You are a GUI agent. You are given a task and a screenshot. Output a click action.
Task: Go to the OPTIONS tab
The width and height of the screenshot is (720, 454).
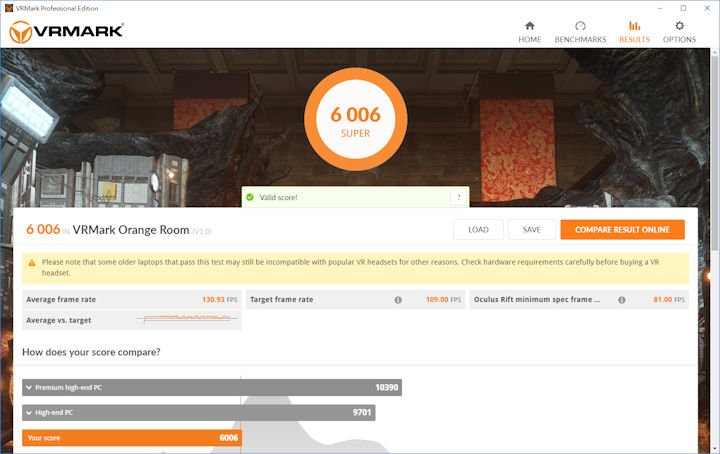[679, 32]
